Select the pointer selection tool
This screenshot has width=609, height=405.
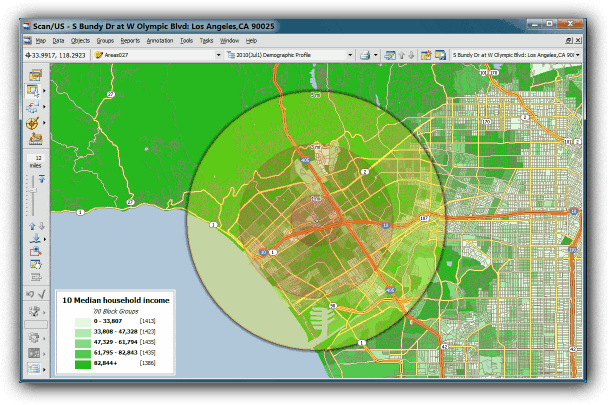tap(33, 91)
